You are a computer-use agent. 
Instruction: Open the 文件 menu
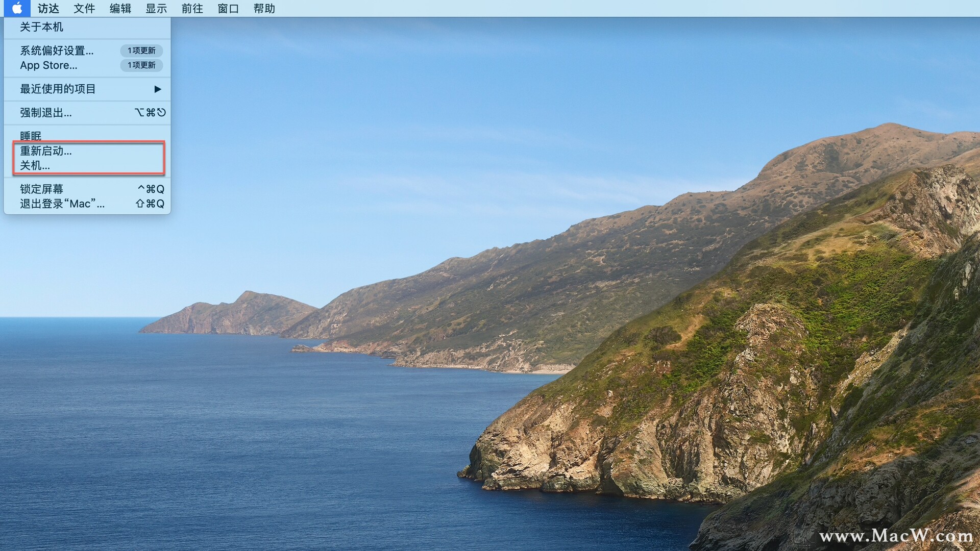[x=84, y=9]
